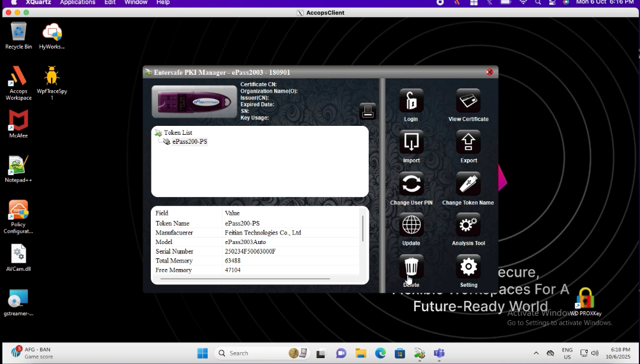
Task: Select Change Token Name icon
Action: click(x=468, y=184)
